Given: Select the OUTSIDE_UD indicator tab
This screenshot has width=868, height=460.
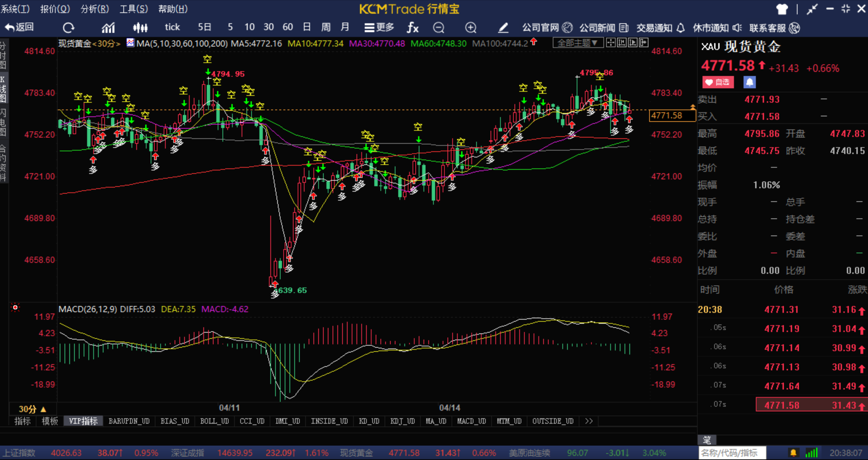Looking at the screenshot, I should [553, 421].
